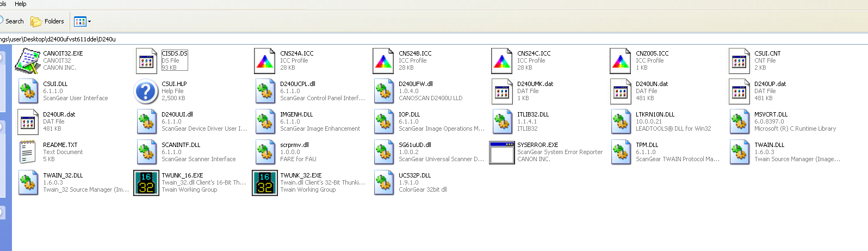This screenshot has width=868, height=251.
Task: Select the D240UFW.dll icon
Action: pyautogui.click(x=383, y=91)
